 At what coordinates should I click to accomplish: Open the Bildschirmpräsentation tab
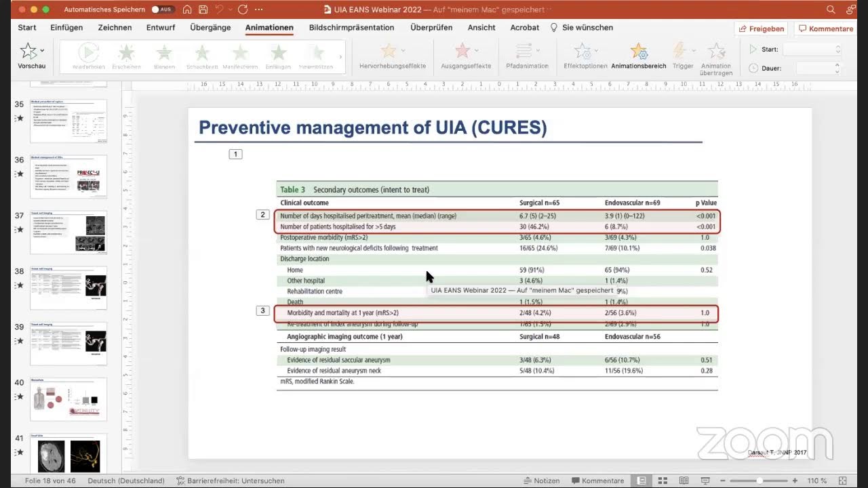[351, 28]
